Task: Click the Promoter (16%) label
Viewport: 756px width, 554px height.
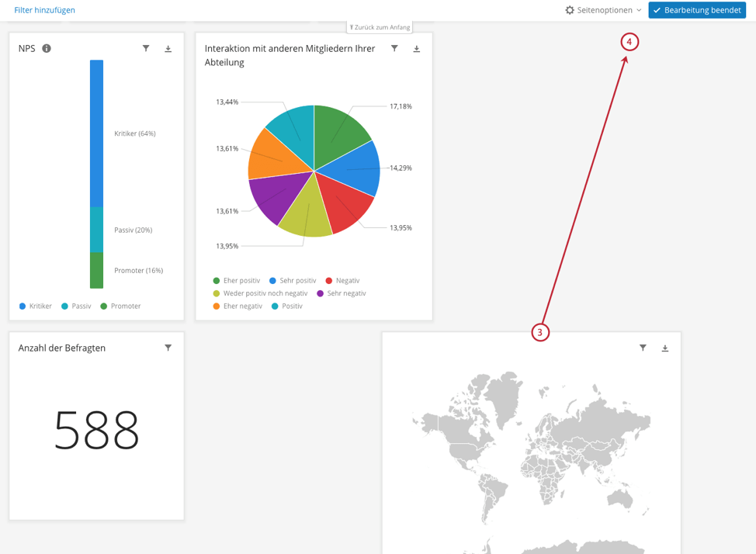Action: pyautogui.click(x=138, y=271)
